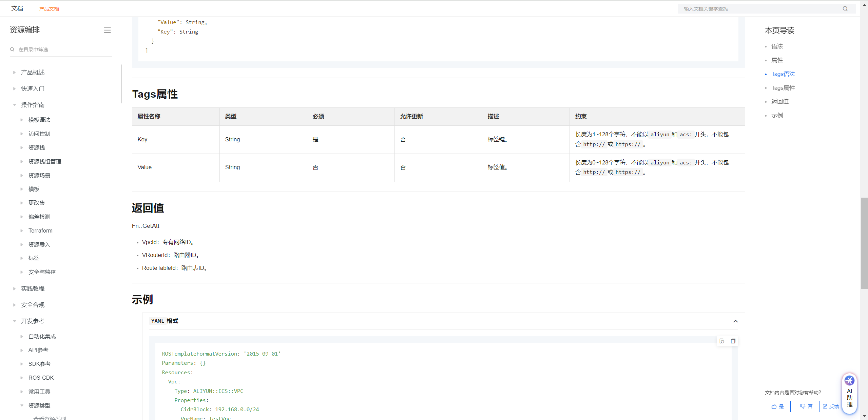The width and height of the screenshot is (868, 420).
Task: Jump to 属性 in page navigation
Action: point(777,60)
